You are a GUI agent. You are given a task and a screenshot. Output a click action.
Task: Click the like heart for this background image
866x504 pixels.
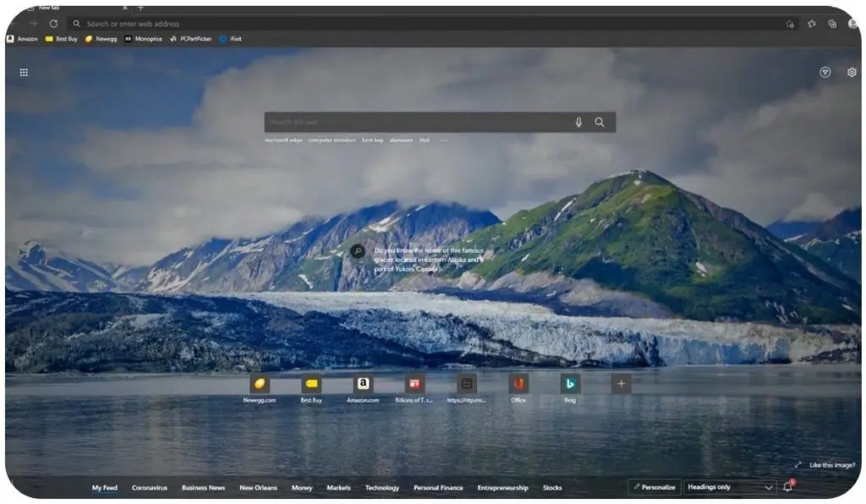point(833,464)
